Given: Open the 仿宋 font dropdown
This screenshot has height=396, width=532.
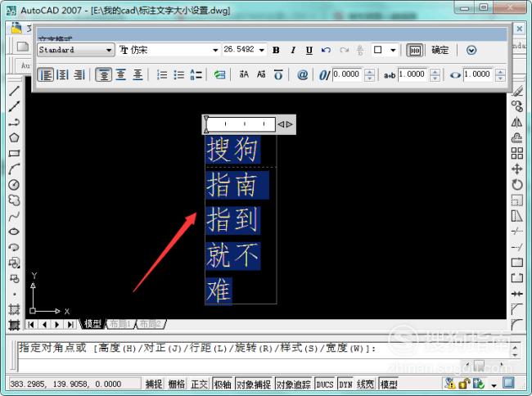Looking at the screenshot, I should point(169,50).
